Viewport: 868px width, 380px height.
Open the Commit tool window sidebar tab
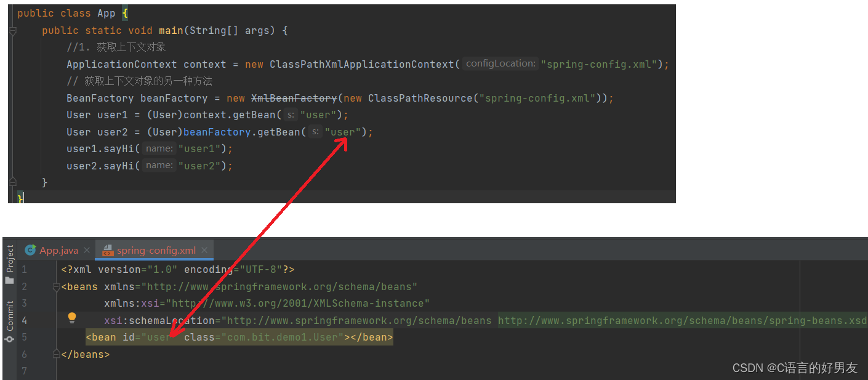coord(9,321)
